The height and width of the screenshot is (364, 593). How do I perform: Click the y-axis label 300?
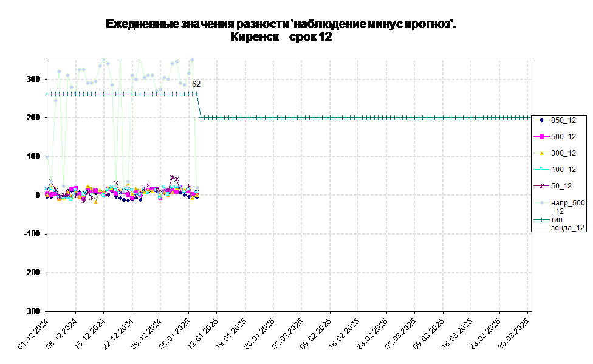coord(33,79)
